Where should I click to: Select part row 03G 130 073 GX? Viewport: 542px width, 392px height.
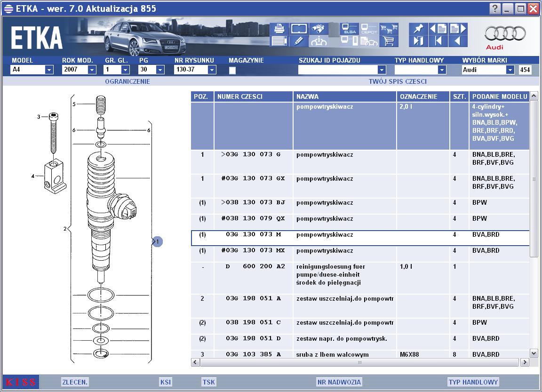(x=360, y=186)
